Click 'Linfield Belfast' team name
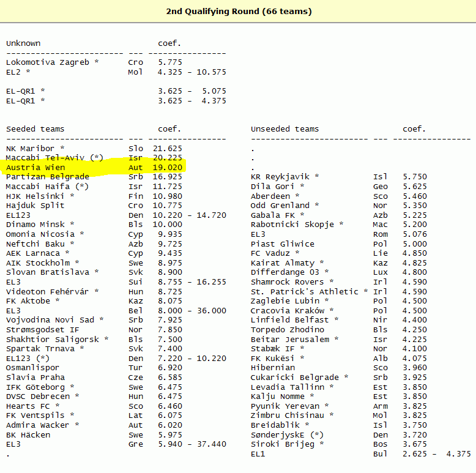The height and width of the screenshot is (473, 476). coord(290,320)
